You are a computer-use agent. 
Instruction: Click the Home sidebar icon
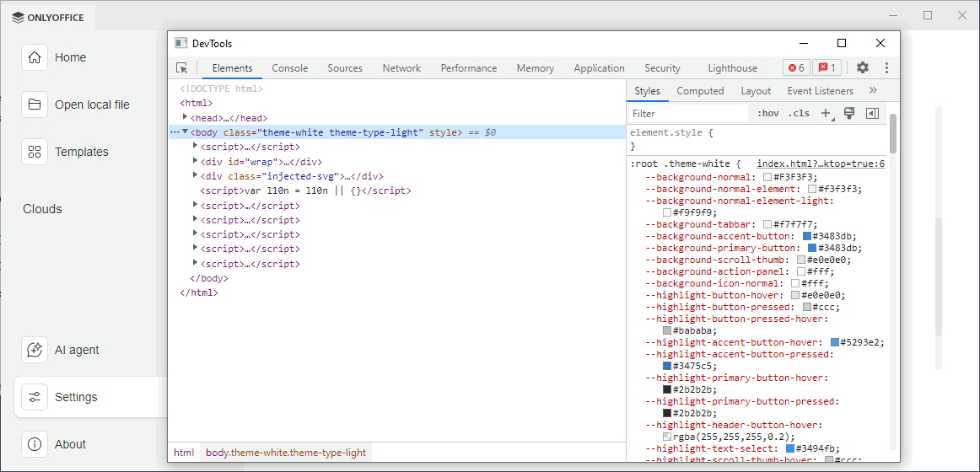point(35,57)
